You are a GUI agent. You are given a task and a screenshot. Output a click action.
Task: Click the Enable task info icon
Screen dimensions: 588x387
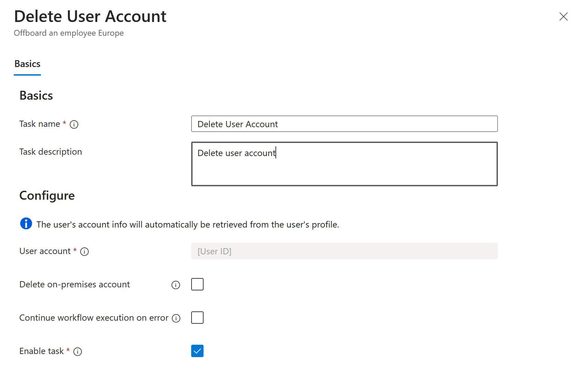[x=78, y=352]
